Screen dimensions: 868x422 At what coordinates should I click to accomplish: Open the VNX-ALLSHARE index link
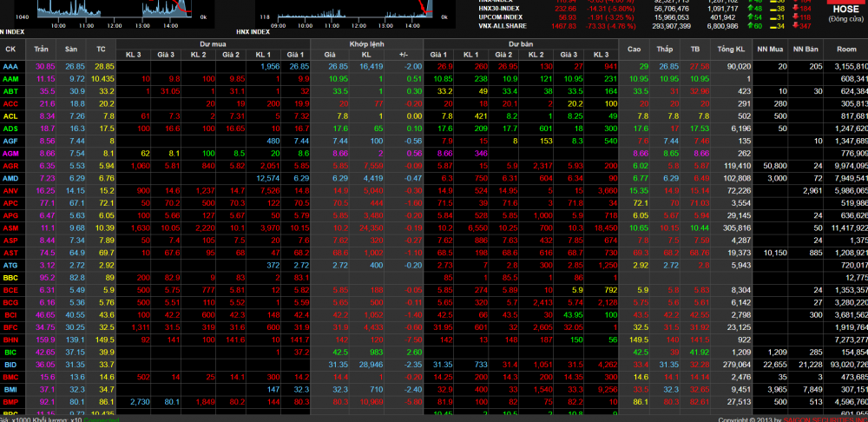click(x=503, y=26)
